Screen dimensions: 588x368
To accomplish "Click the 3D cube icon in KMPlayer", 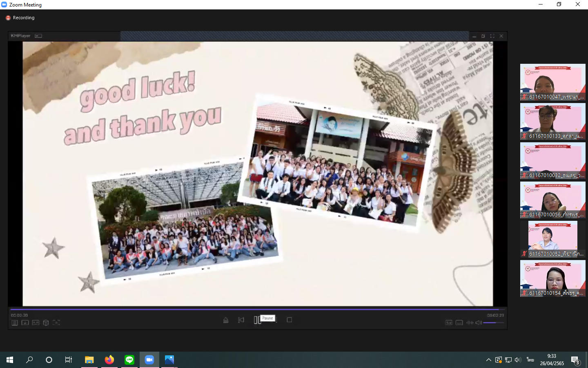I will [46, 323].
